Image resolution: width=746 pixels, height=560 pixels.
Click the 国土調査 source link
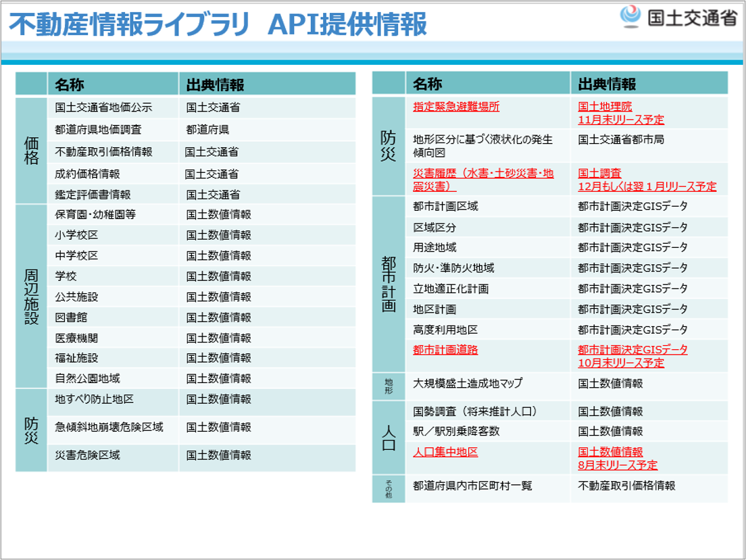click(x=599, y=174)
